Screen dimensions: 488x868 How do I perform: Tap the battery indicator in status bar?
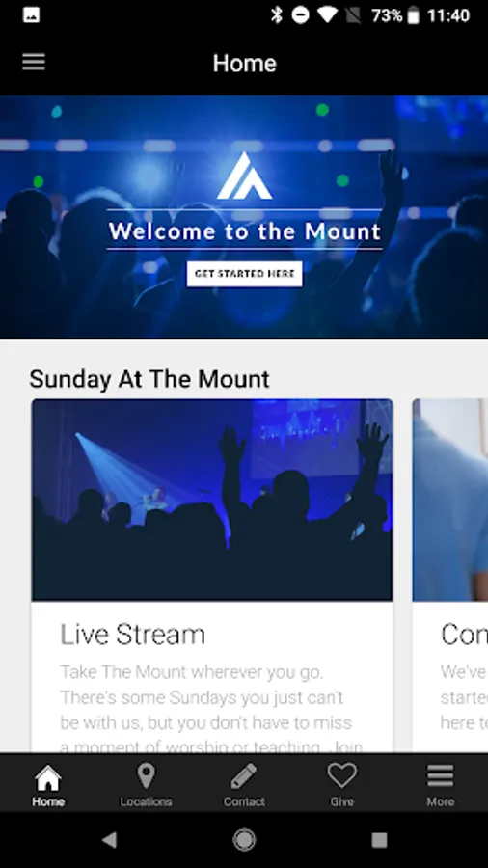point(414,15)
